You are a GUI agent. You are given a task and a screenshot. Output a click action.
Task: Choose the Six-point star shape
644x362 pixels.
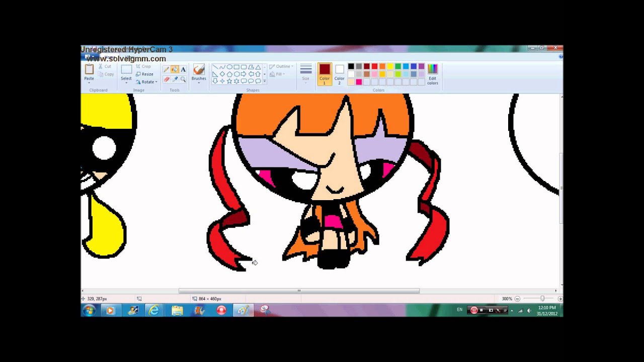[x=236, y=81]
